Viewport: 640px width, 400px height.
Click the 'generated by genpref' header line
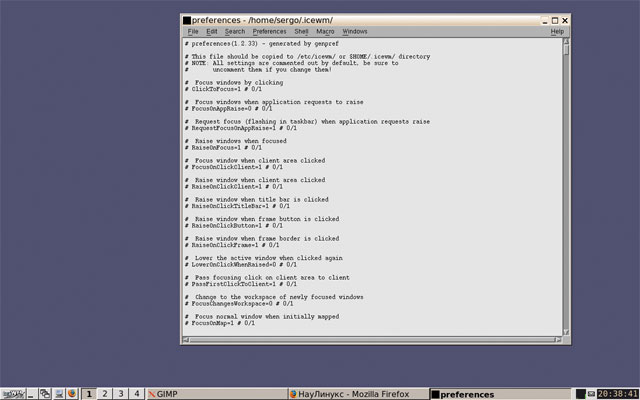[262, 44]
